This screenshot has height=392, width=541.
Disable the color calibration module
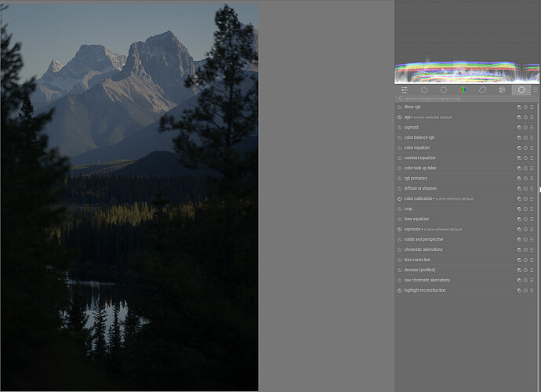(x=400, y=199)
